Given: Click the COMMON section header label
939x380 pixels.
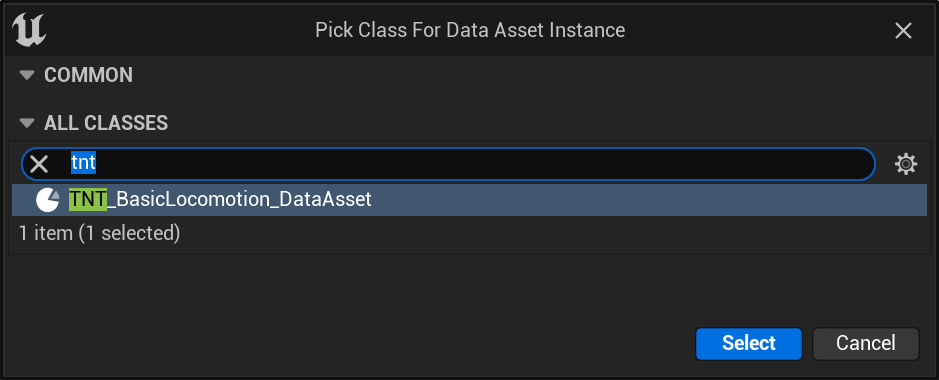Looking at the screenshot, I should coord(89,75).
